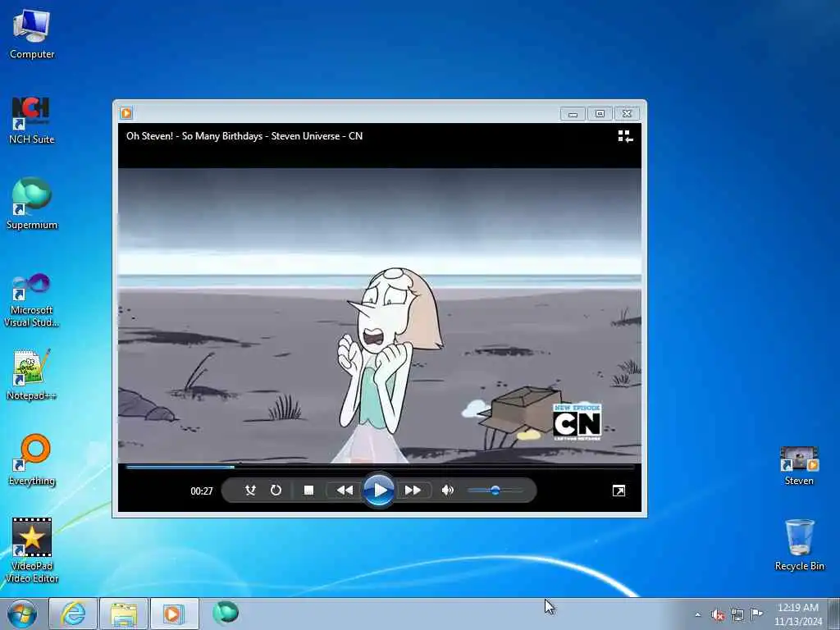The image size is (840, 630).
Task: Maximize the media player window
Action: click(600, 113)
